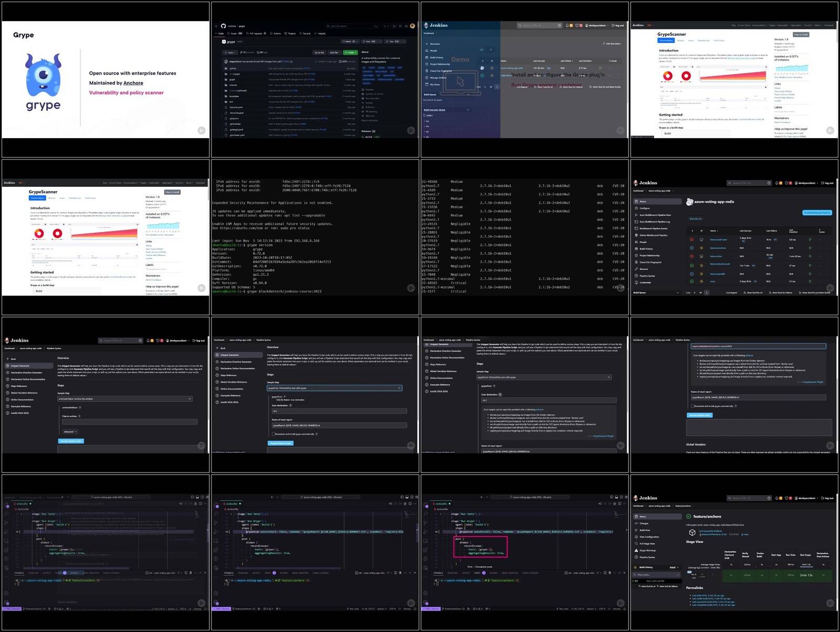Click notification bell in feature/anchore Jenkins thumbnail header
The height and width of the screenshot is (632, 840).
(776, 498)
